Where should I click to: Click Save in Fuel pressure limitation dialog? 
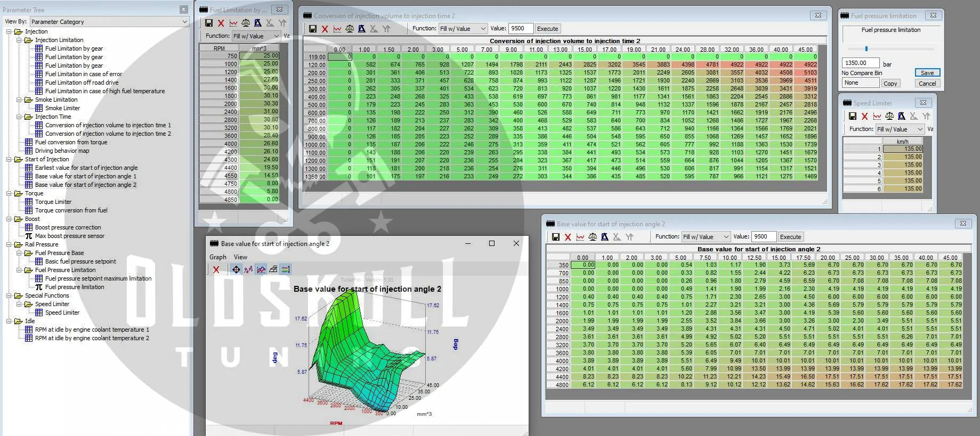pos(927,73)
